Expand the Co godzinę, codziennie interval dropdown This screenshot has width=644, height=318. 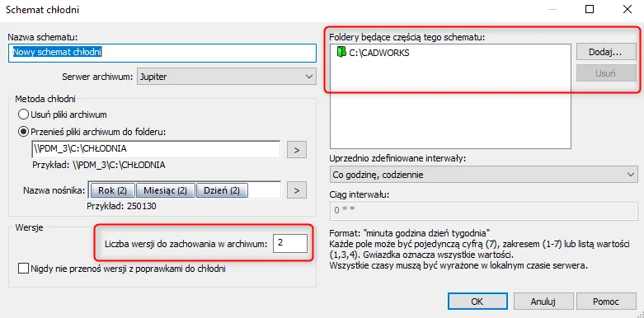click(484, 175)
